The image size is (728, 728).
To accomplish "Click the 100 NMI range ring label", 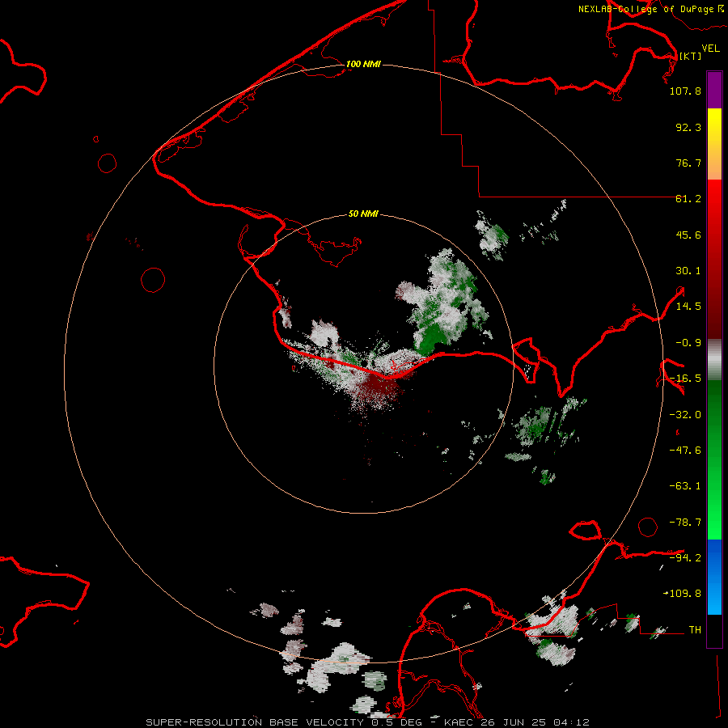I will 363,64.
